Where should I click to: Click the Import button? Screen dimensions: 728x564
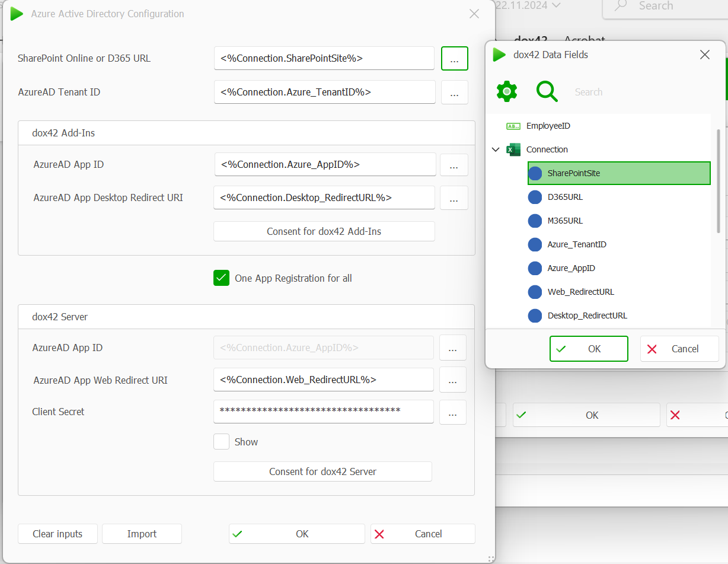pyautogui.click(x=142, y=534)
